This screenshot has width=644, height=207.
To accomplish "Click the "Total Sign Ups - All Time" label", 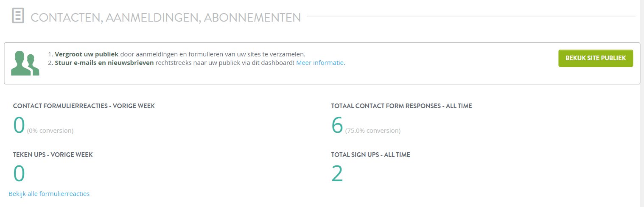I will (370, 155).
